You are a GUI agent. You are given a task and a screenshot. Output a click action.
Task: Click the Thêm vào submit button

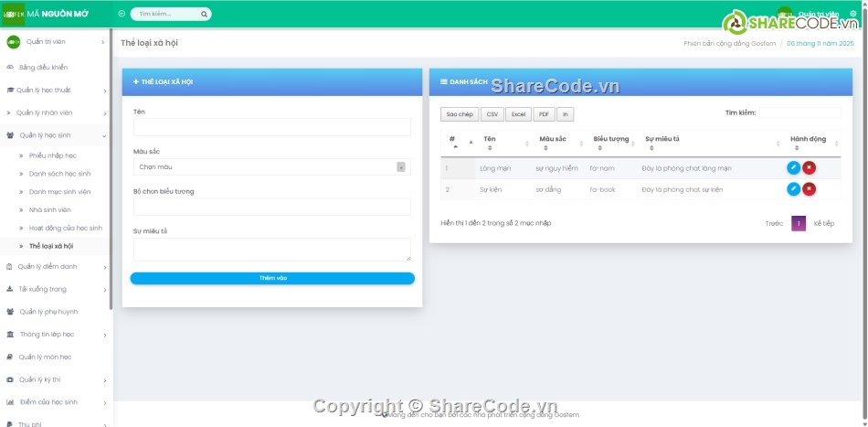272,278
